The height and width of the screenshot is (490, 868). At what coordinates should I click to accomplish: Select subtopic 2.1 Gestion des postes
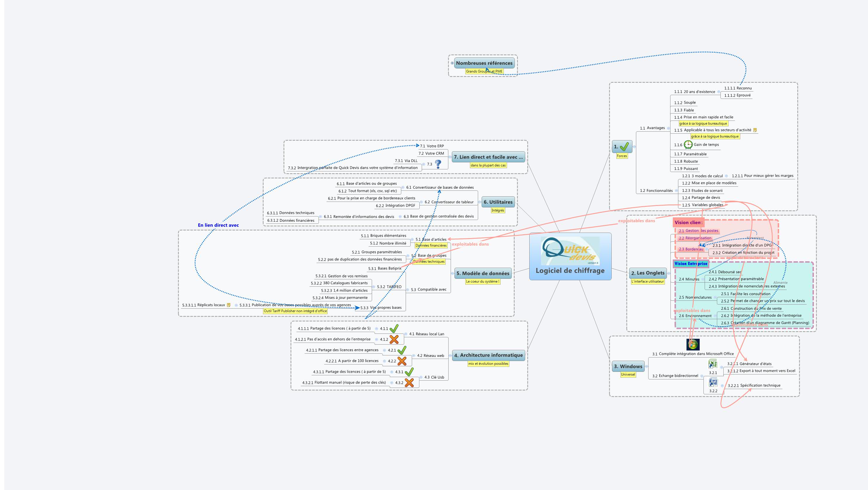(x=698, y=231)
